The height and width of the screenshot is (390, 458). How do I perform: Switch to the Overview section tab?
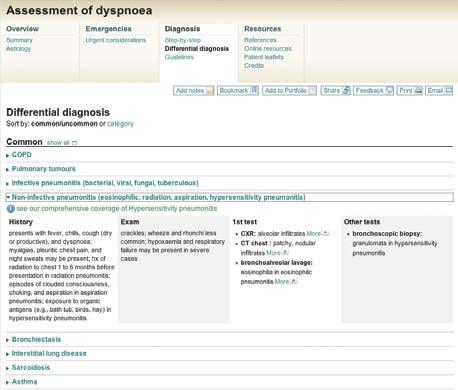coord(22,29)
